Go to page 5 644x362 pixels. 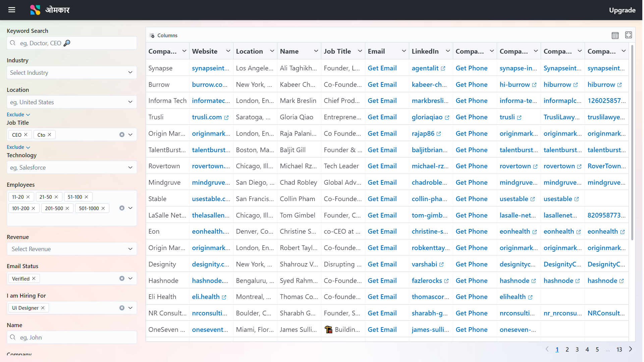pyautogui.click(x=597, y=350)
